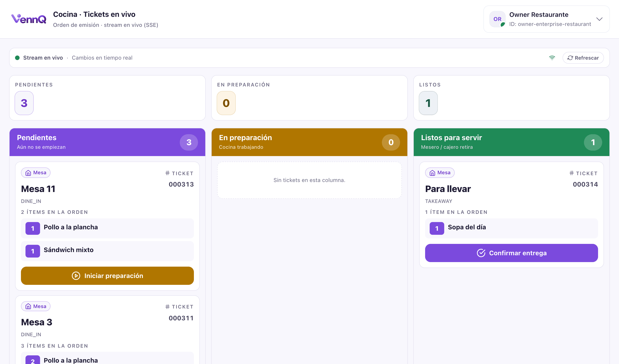
Task: Click the Pendientes summary count 3
Action: (24, 103)
